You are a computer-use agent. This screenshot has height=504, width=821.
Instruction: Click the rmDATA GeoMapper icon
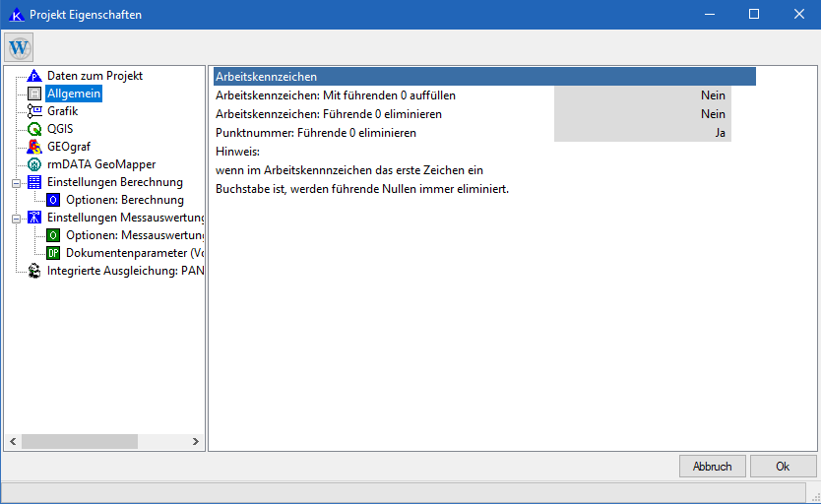point(34,164)
